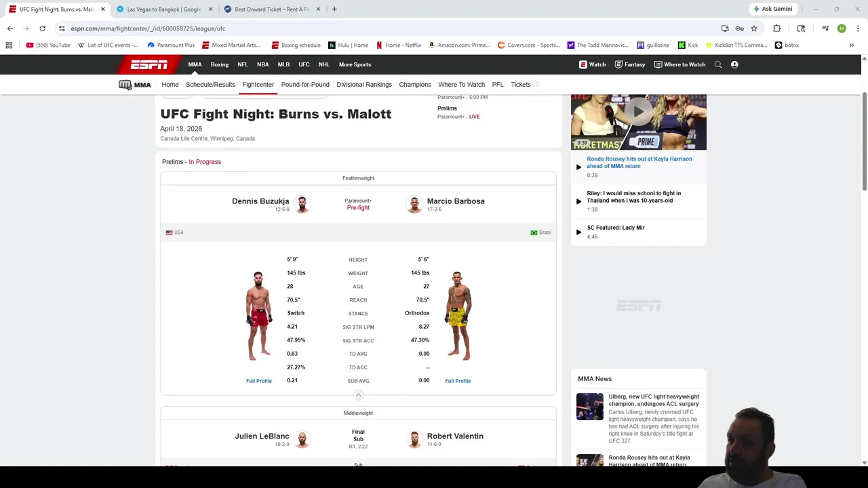This screenshot has height=488, width=868.
Task: Open the ESPN search icon
Action: 718,64
